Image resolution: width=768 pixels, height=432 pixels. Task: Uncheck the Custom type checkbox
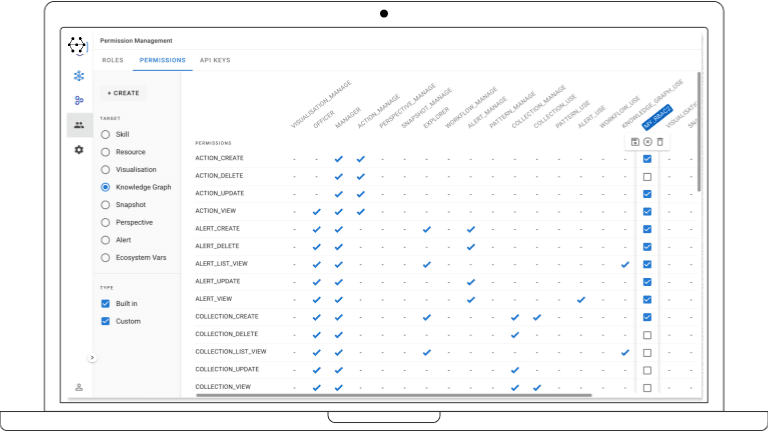(106, 321)
